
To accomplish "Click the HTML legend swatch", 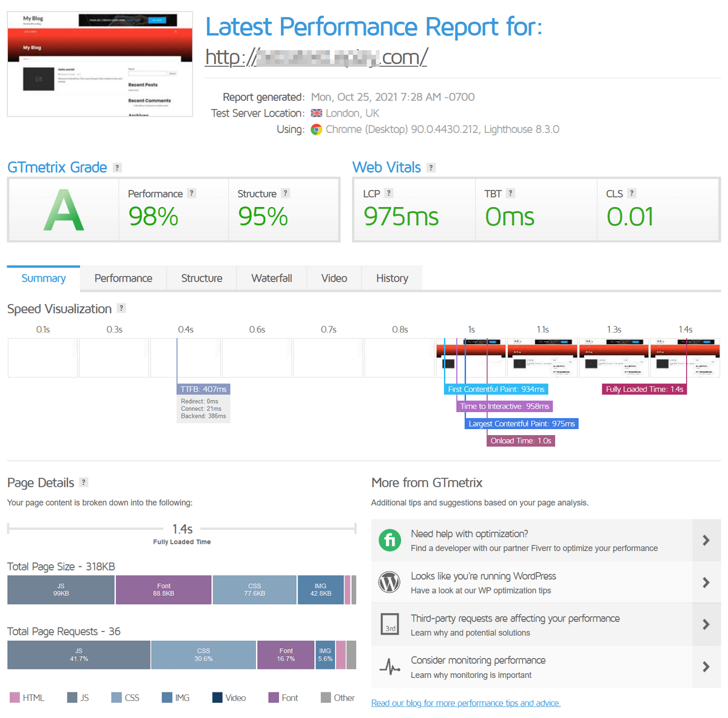I will pyautogui.click(x=15, y=697).
